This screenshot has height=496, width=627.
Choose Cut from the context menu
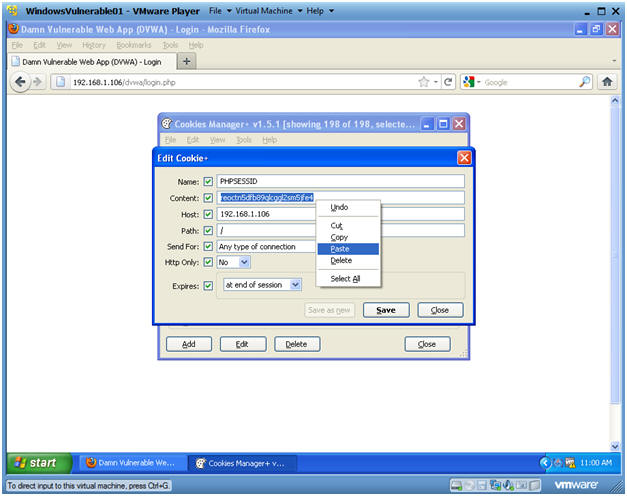coord(348,226)
